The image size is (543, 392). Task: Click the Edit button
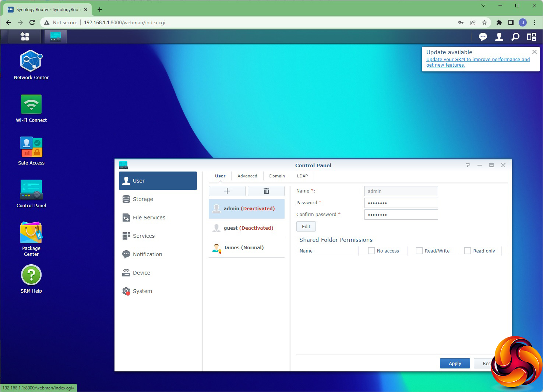point(306,226)
